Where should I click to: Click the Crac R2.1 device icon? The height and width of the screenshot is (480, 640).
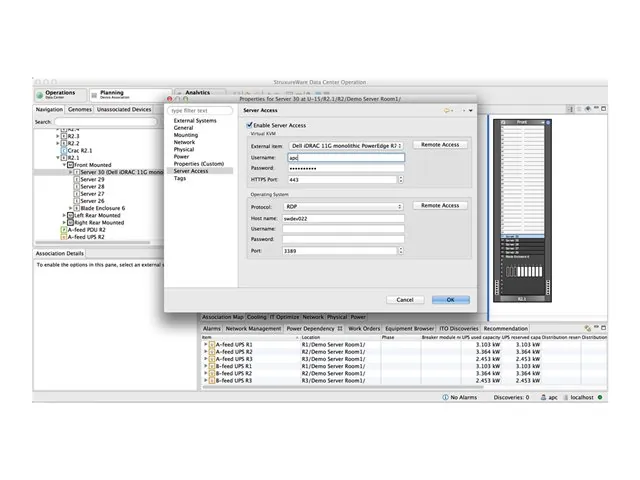(65, 149)
